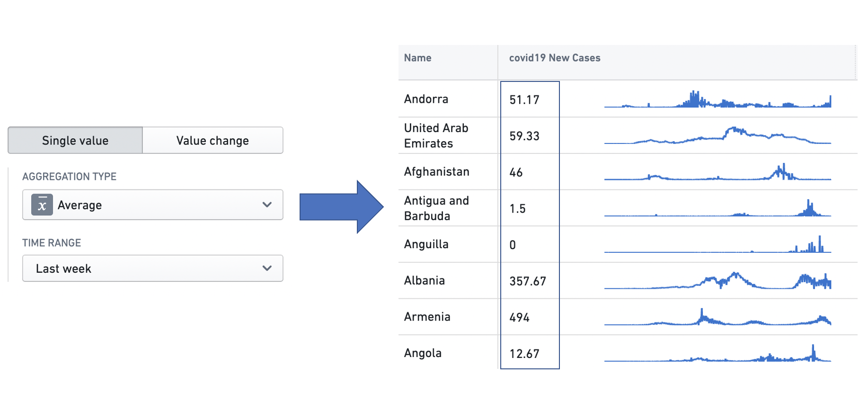Click the covid19 New Cases column header

(555, 58)
